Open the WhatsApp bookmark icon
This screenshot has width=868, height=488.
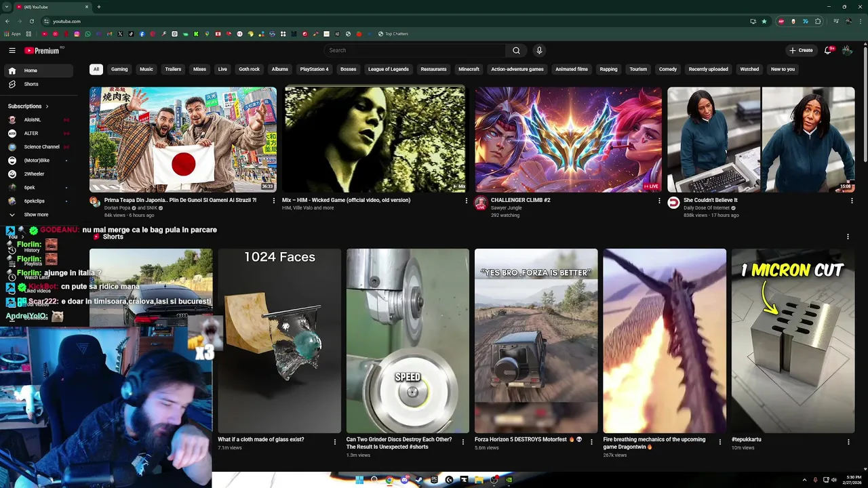(87, 34)
